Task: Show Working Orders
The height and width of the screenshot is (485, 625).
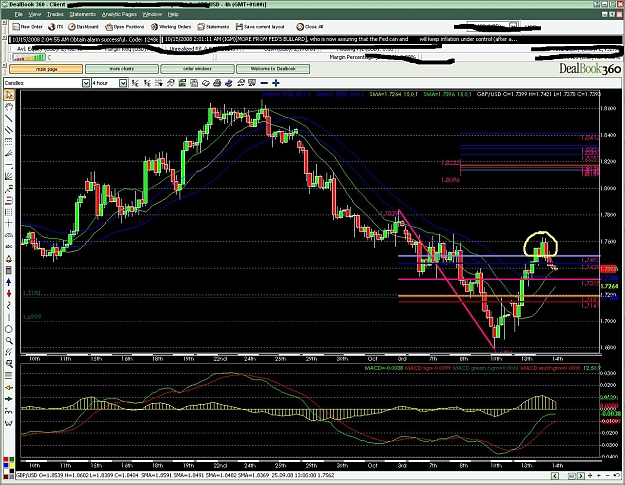Action: (171, 27)
